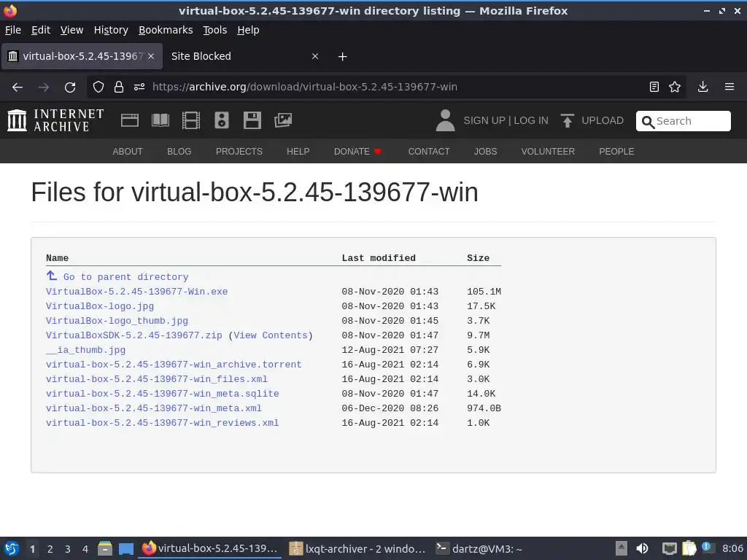Open a new tab with the plus icon
The width and height of the screenshot is (747, 560).
point(343,57)
